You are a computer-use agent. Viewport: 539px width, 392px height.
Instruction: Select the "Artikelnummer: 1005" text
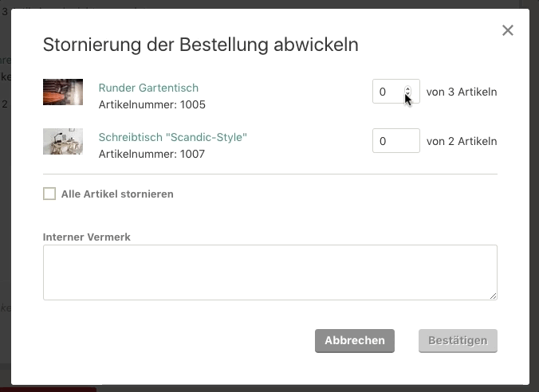coord(151,104)
